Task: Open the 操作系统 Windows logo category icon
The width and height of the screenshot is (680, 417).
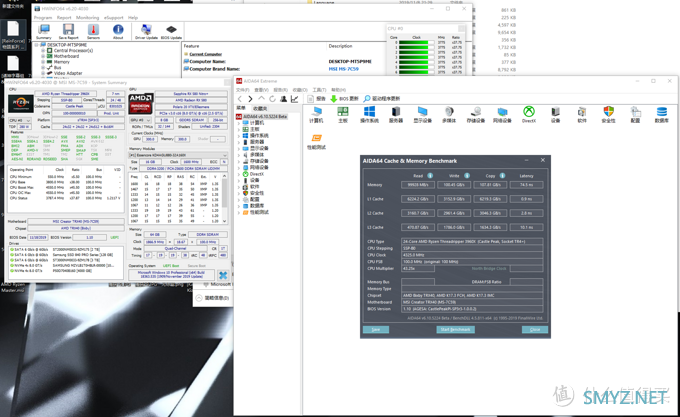Action: coord(369,114)
